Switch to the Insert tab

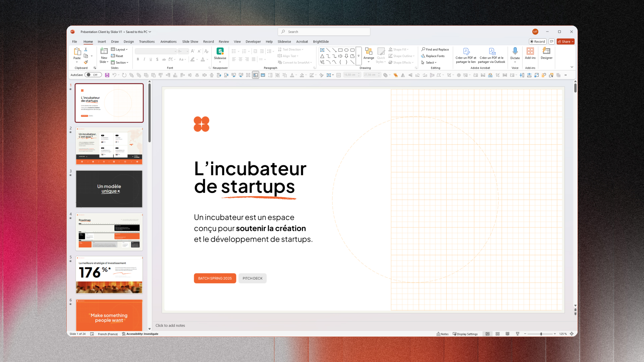click(102, 42)
